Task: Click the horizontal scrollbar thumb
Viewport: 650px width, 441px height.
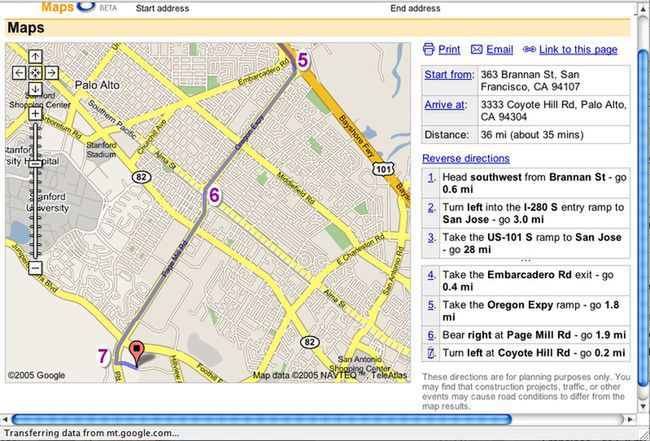Action: [x=261, y=419]
